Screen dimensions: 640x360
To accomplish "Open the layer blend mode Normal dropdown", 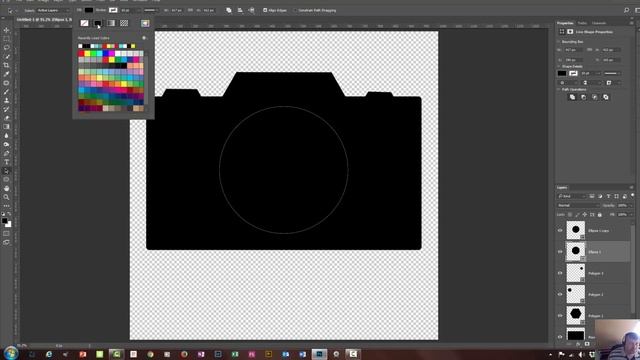I will 578,205.
